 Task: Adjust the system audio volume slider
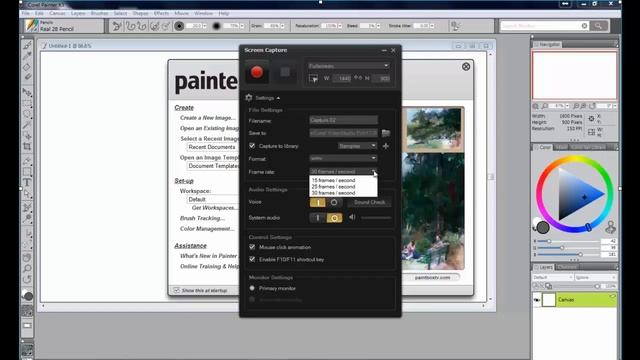point(376,218)
